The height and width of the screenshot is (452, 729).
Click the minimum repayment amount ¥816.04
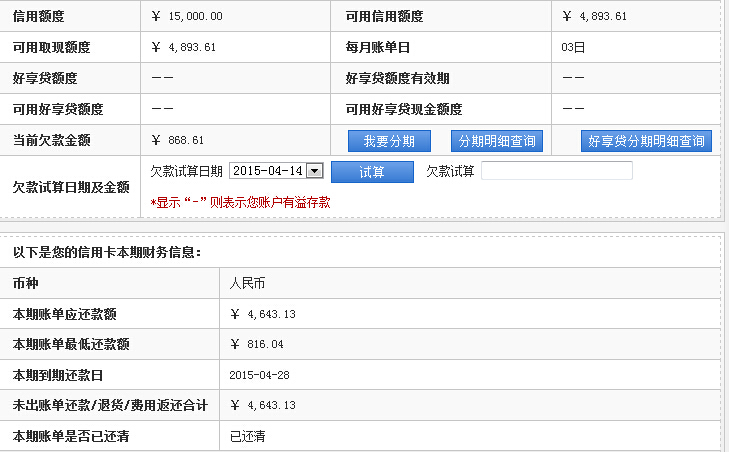click(257, 344)
